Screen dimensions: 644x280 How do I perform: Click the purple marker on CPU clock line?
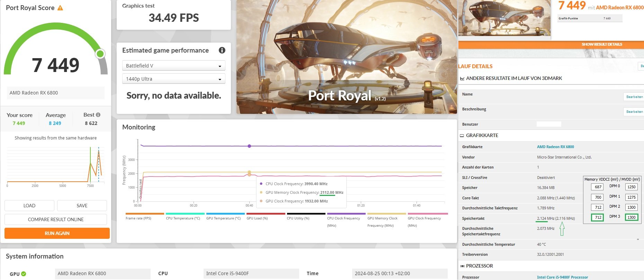click(x=249, y=146)
